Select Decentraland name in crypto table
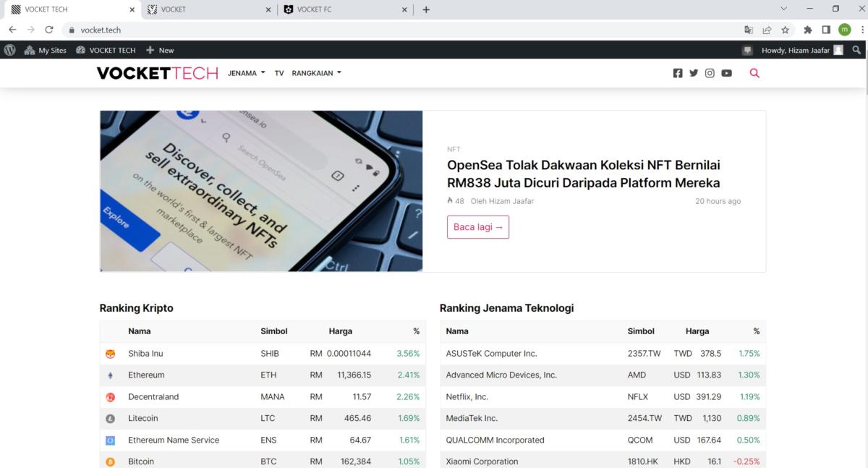868x468 pixels. click(153, 397)
